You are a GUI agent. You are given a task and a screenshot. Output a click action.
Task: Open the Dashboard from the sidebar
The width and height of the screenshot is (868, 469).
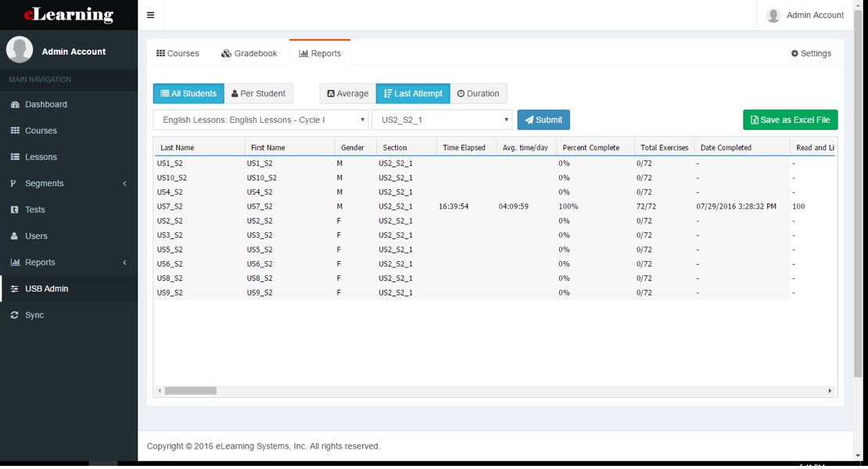point(45,104)
